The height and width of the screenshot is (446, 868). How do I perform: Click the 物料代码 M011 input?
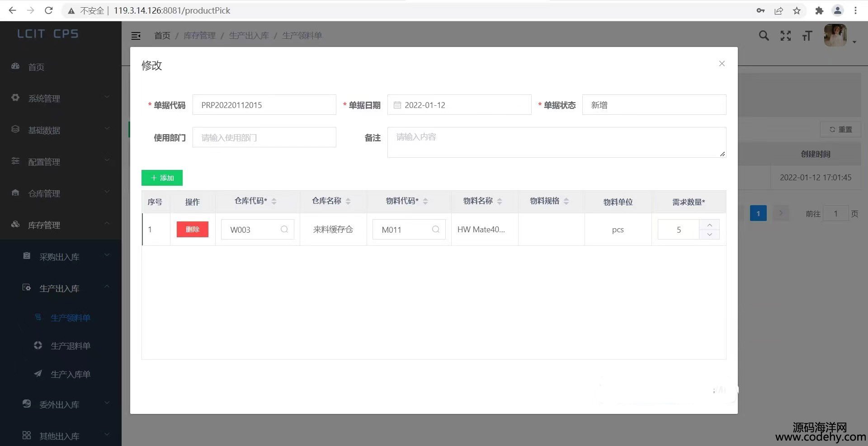pos(409,230)
